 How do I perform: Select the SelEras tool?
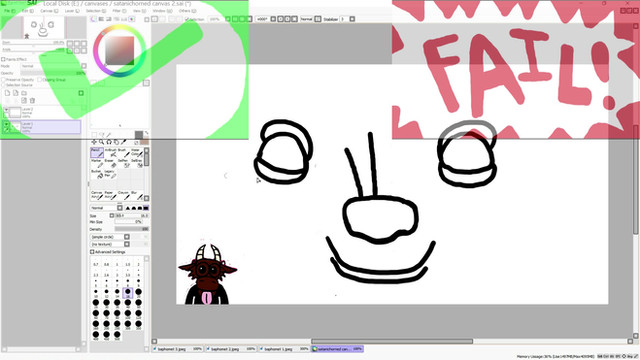[137, 163]
